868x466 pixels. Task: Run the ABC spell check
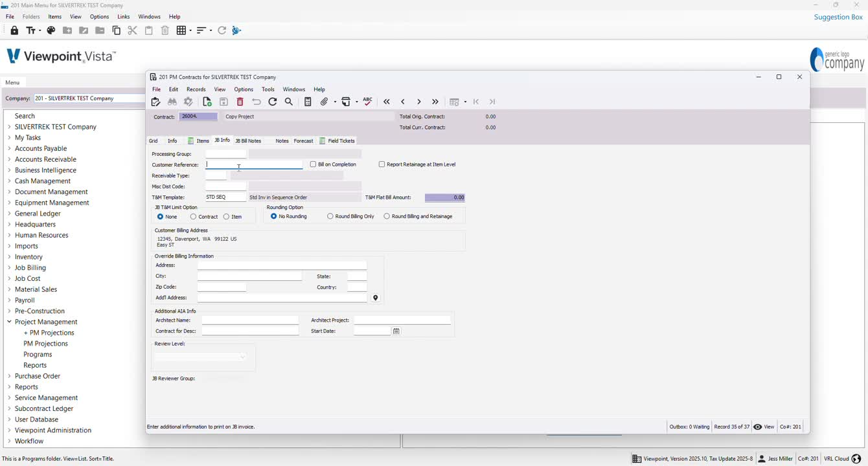click(368, 102)
